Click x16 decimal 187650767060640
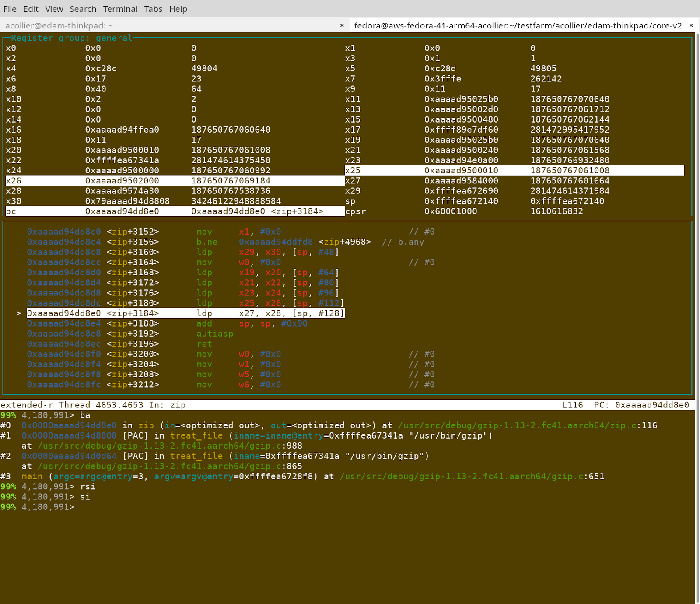This screenshot has width=700, height=604. tap(231, 130)
